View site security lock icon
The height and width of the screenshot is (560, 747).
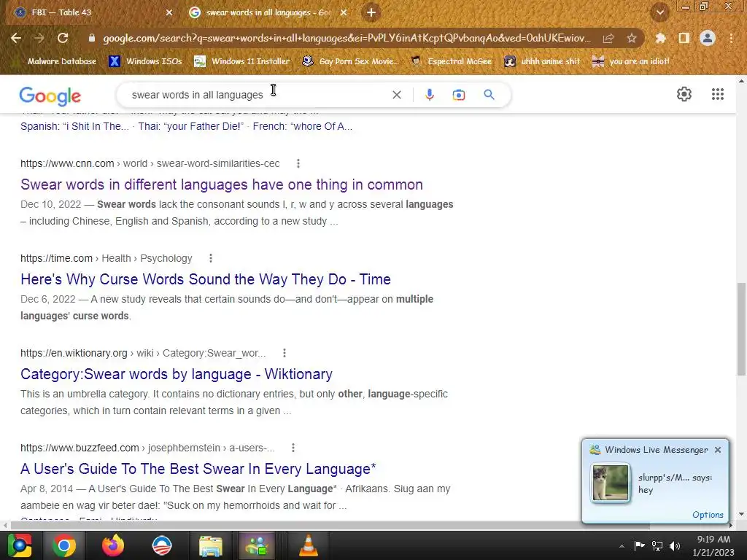point(92,38)
